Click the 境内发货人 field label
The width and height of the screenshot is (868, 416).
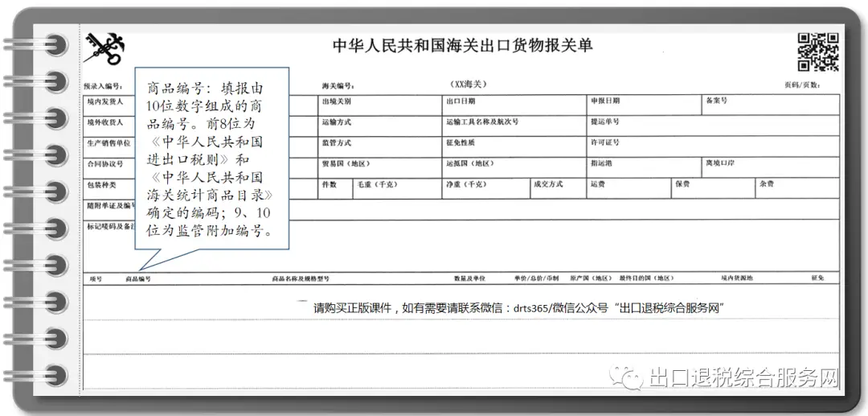coord(105,102)
